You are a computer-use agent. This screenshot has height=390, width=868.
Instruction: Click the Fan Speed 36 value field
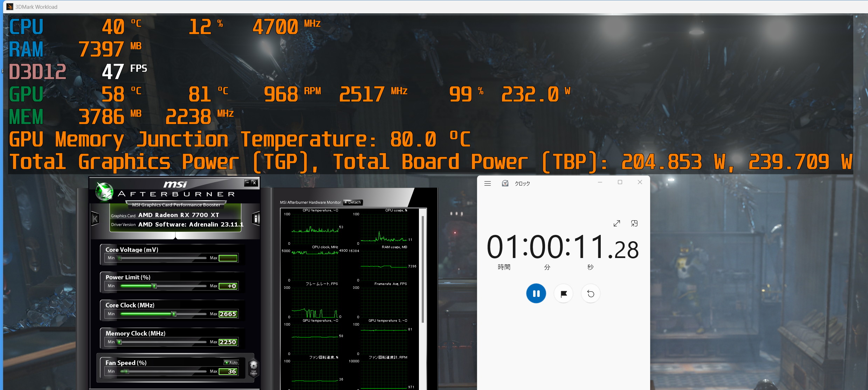tap(228, 371)
